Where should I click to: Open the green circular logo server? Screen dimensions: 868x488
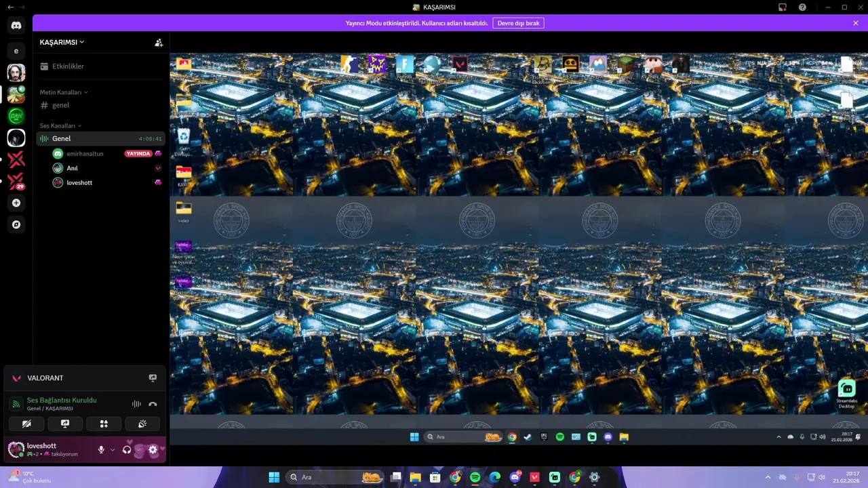(x=16, y=116)
